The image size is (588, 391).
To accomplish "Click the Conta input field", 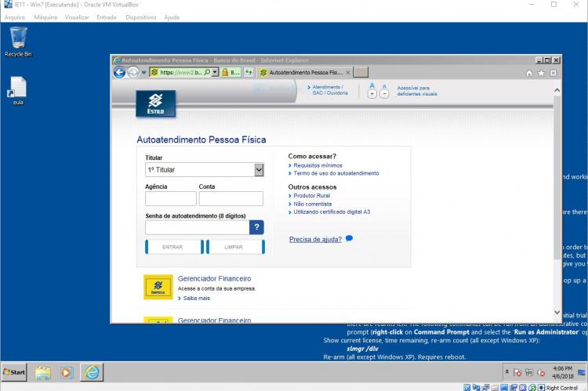I will click(231, 199).
